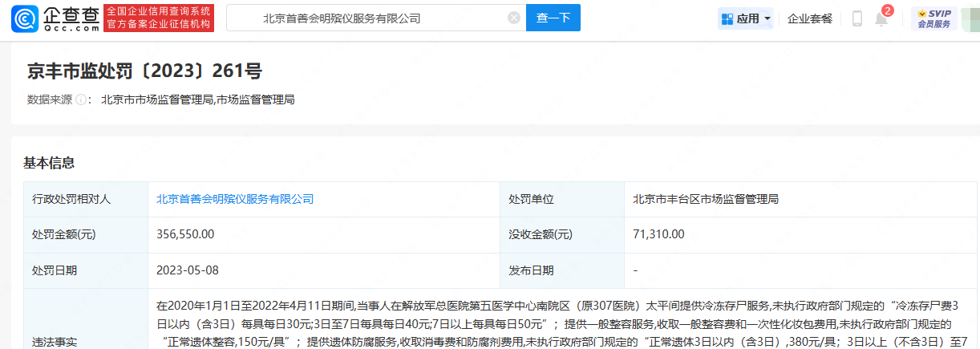
Task: Select the 处罚金额(元) label cell
Action: [x=86, y=234]
